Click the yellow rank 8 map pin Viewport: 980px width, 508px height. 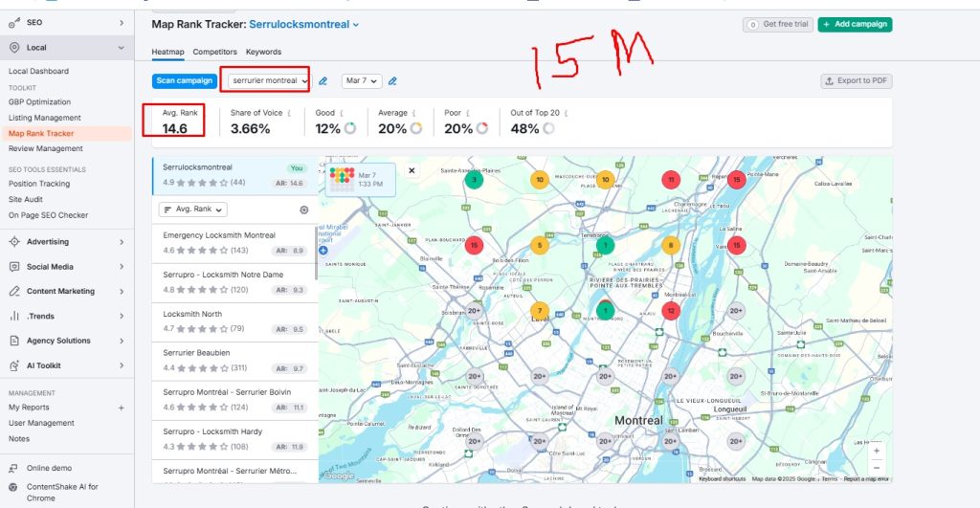[671, 245]
